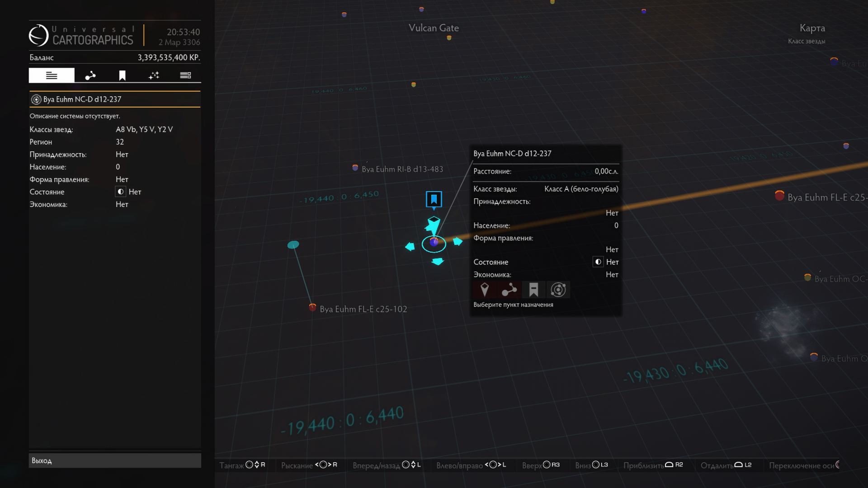Open the route plotting tab icon
The image size is (868, 488).
(x=90, y=75)
